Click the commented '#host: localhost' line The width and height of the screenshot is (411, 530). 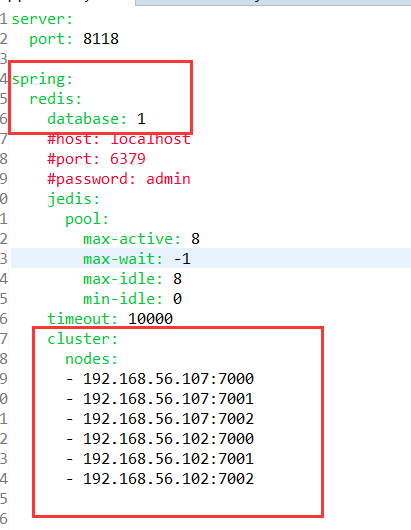point(119,139)
